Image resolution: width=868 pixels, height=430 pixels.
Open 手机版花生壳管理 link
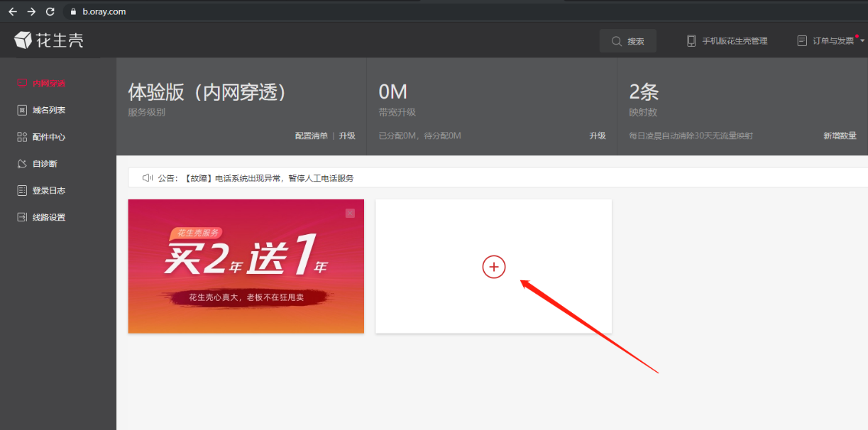tap(735, 41)
